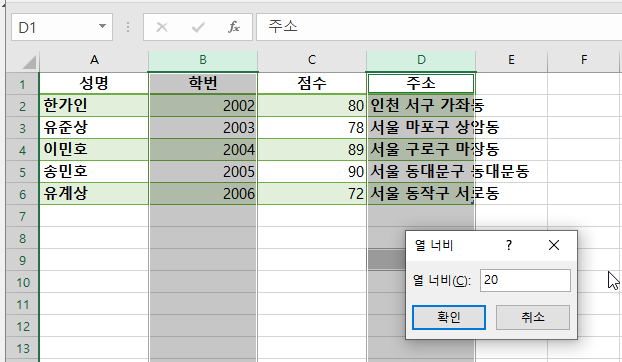Screen dimensions: 622x362
Task: Select row 6 header
Action: [23, 194]
